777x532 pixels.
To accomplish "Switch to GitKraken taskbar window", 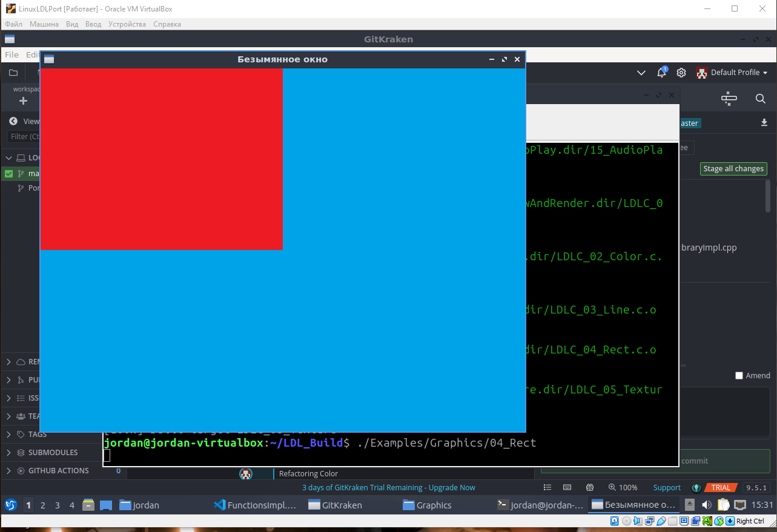I will click(x=335, y=505).
